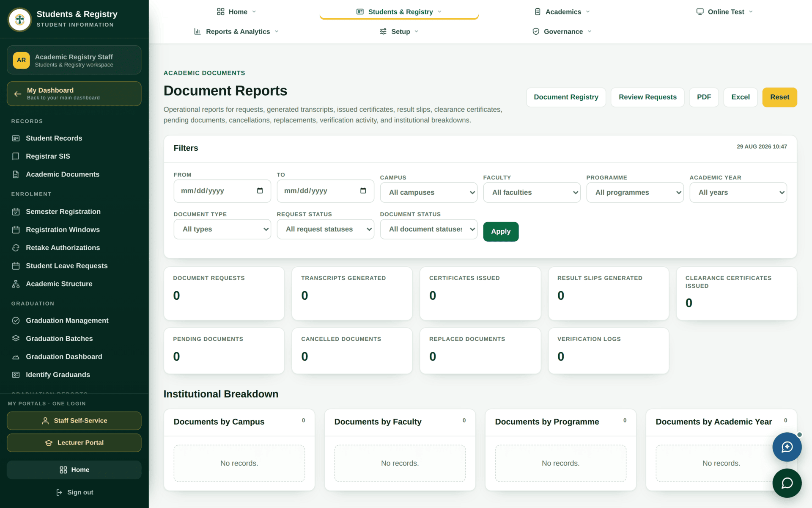Click the Student Records card icon

point(16,138)
